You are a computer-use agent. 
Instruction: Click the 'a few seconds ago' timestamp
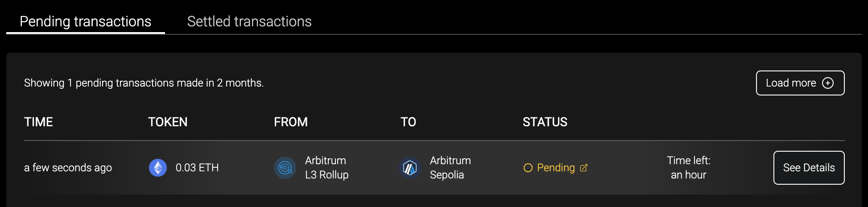(68, 168)
